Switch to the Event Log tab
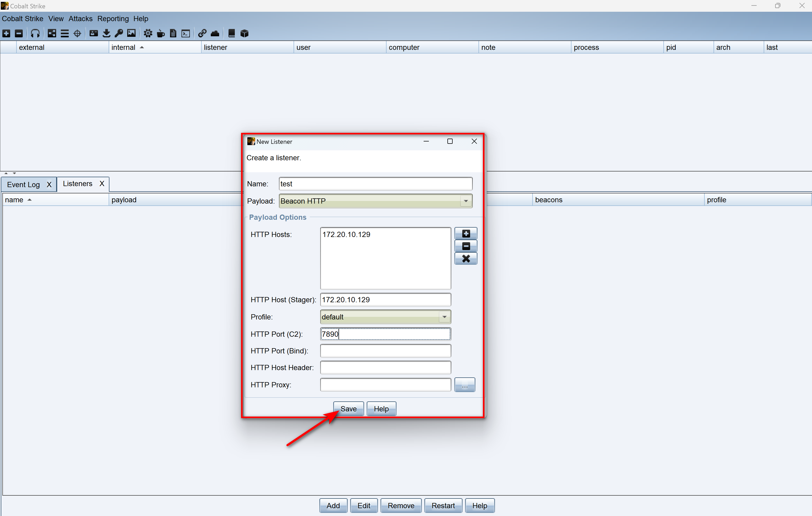The image size is (812, 516). coord(24,184)
